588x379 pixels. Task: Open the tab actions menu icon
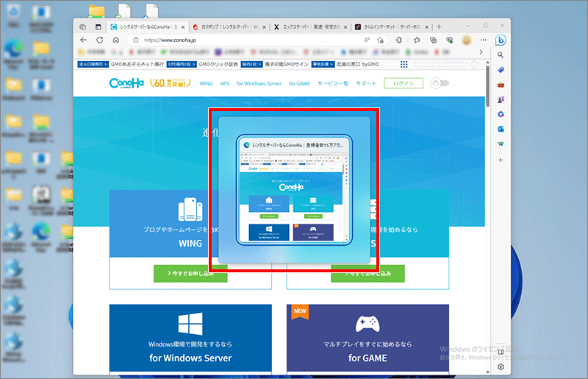(98, 27)
